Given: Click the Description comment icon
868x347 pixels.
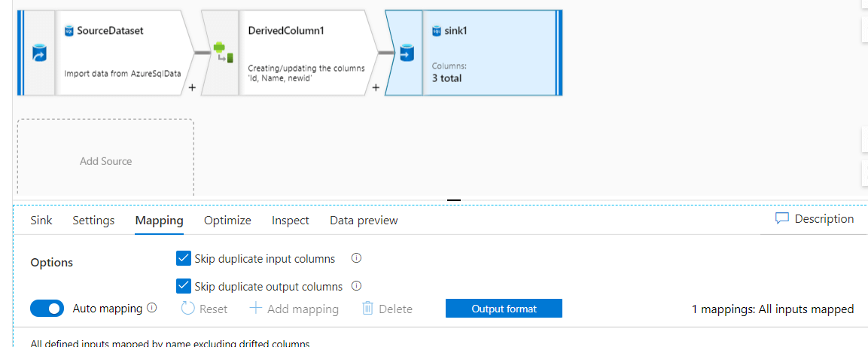Looking at the screenshot, I should pos(782,219).
